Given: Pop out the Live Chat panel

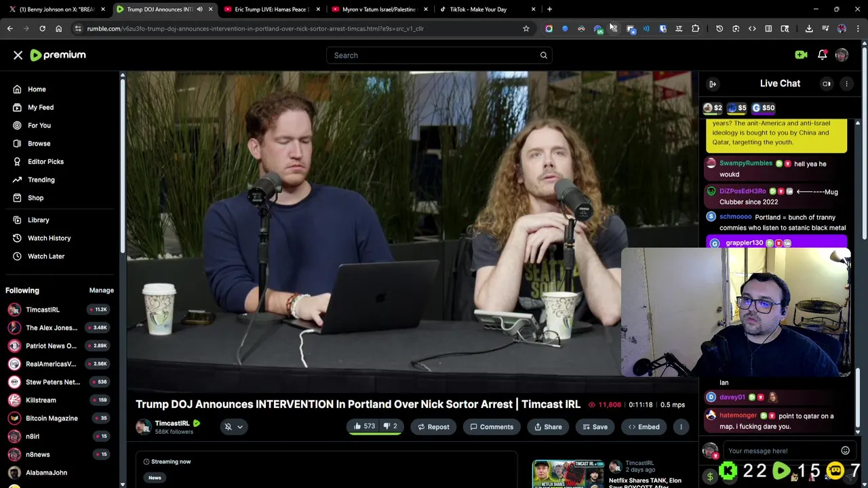Looking at the screenshot, I should [x=713, y=84].
